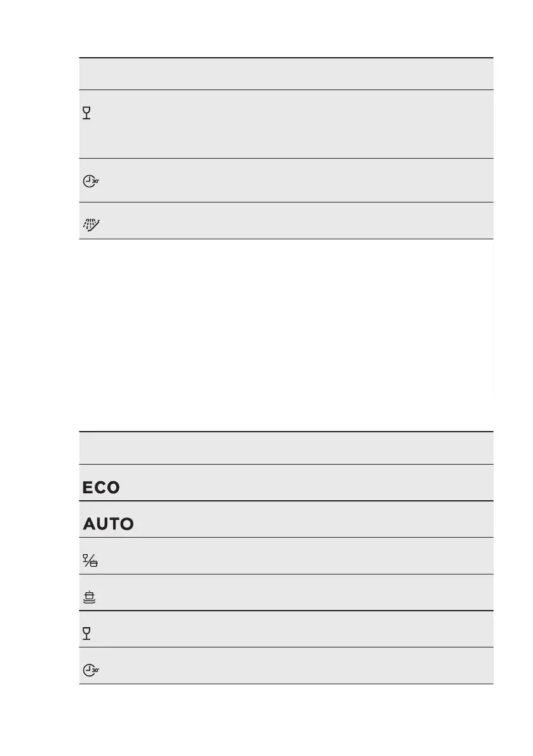Click the blank header row of the upper table
533x756 pixels.
tap(286, 74)
